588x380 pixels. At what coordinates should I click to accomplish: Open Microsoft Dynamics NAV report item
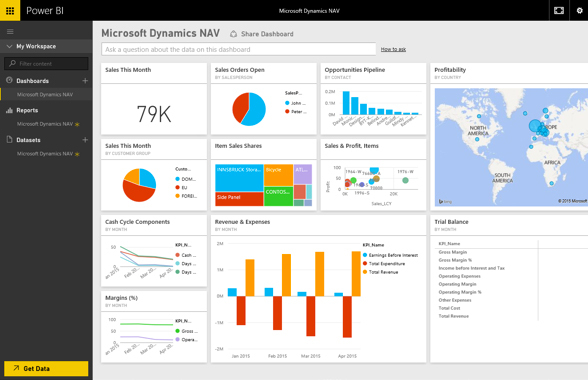click(x=45, y=124)
